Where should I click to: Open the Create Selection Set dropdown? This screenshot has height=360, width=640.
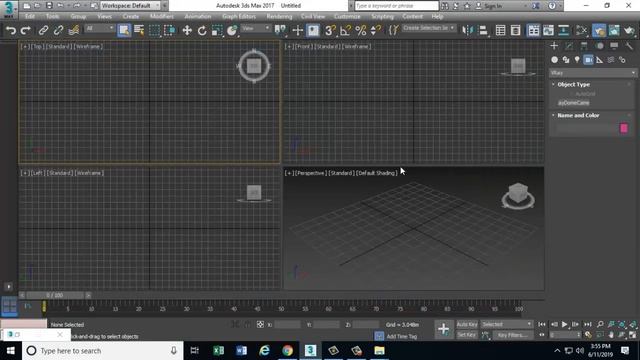click(428, 28)
